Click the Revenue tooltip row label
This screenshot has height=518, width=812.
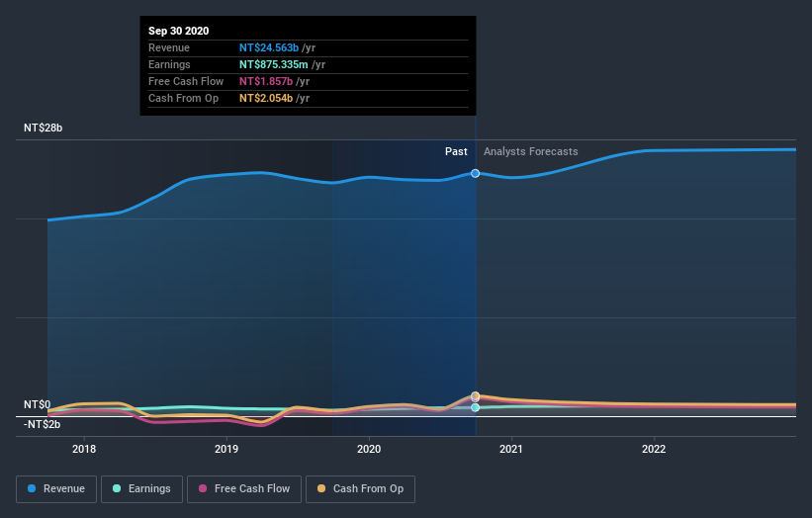169,47
